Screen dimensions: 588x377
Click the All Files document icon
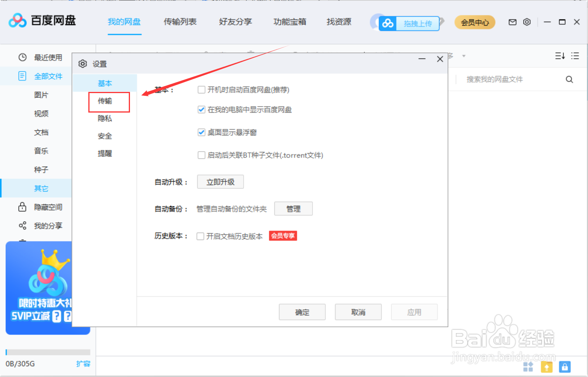23,76
